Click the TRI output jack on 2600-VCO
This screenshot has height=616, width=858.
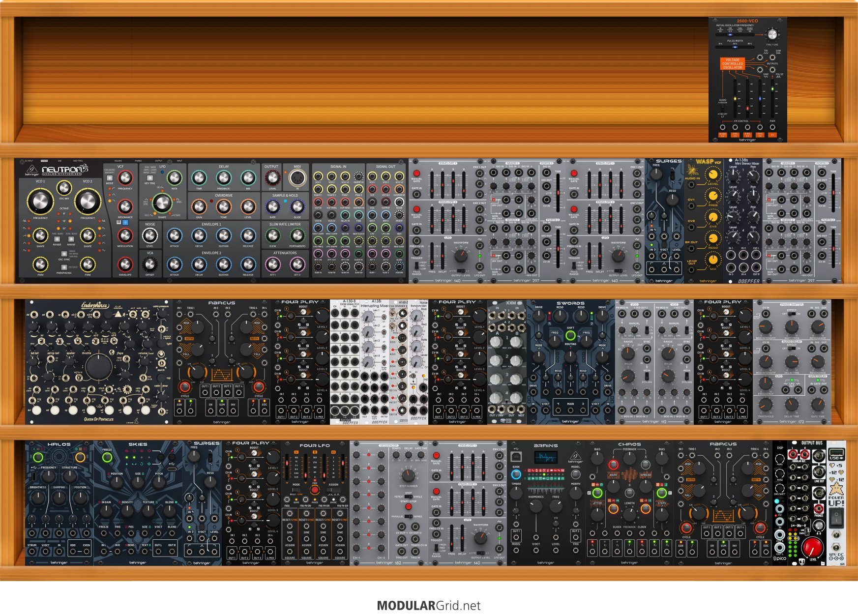coord(760,58)
